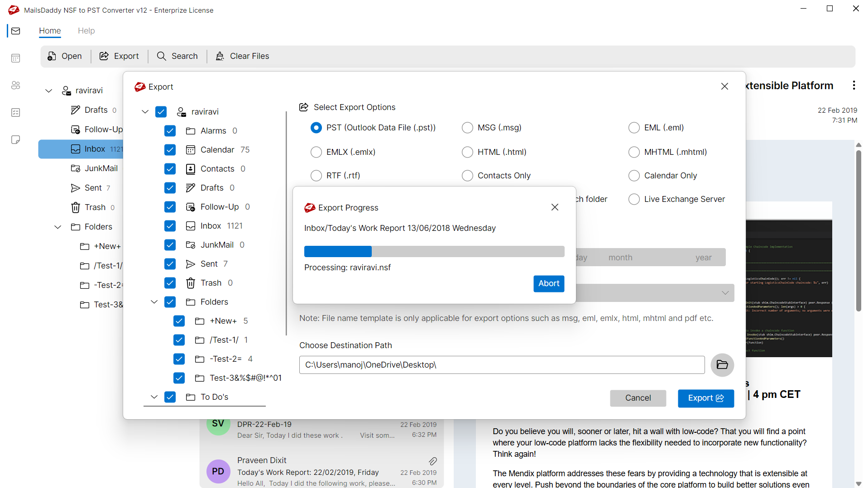The image size is (868, 488).
Task: Select Inbox in the main folder list
Action: tap(81, 149)
